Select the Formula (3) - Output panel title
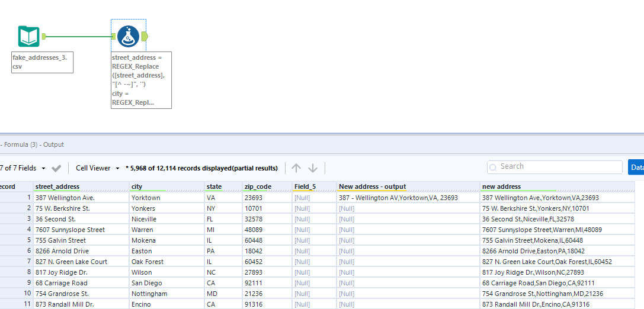This screenshot has width=644, height=309. coord(32,145)
